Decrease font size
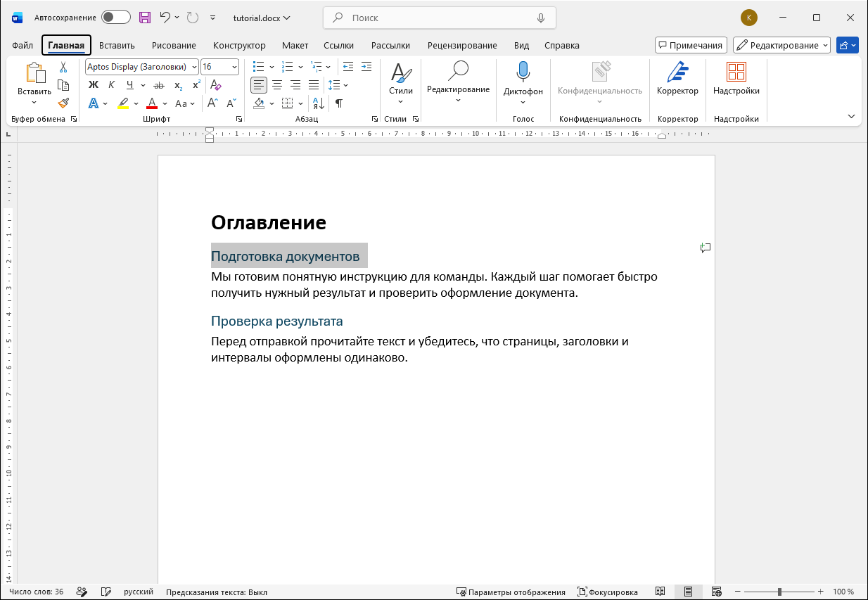 click(x=231, y=103)
